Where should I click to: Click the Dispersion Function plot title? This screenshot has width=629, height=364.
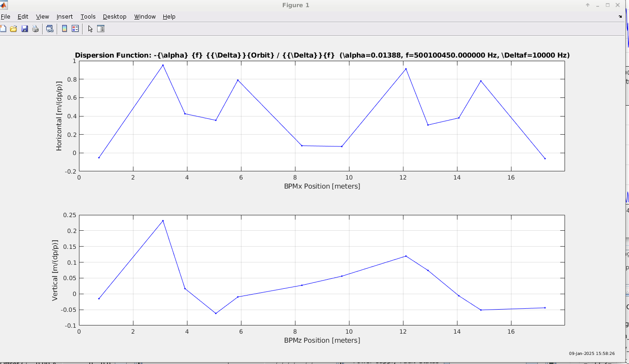tap(322, 55)
